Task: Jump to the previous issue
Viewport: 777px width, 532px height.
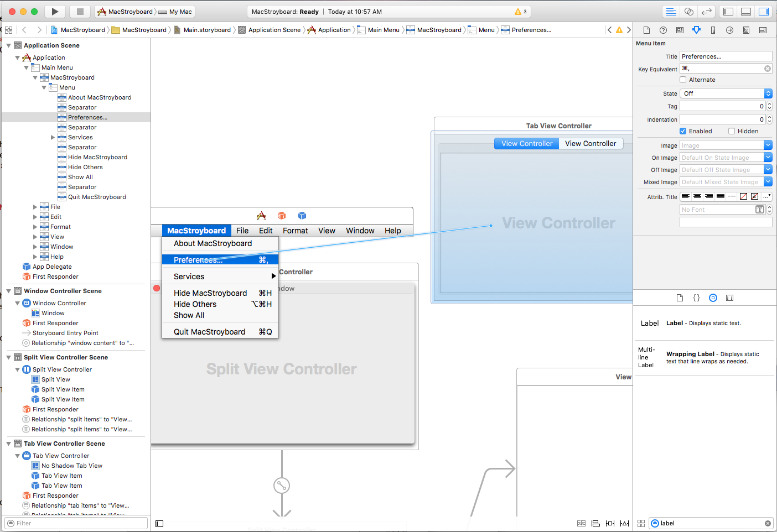Action: click(609, 30)
